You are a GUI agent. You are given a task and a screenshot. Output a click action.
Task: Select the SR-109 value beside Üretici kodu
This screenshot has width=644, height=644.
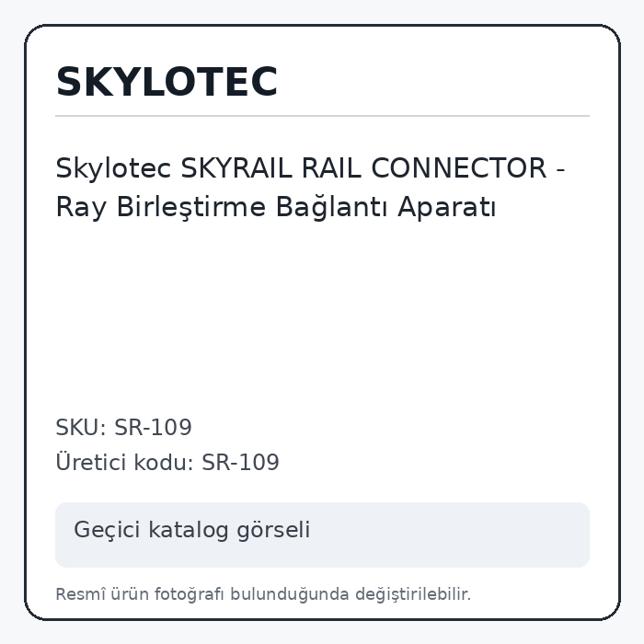pos(240,463)
